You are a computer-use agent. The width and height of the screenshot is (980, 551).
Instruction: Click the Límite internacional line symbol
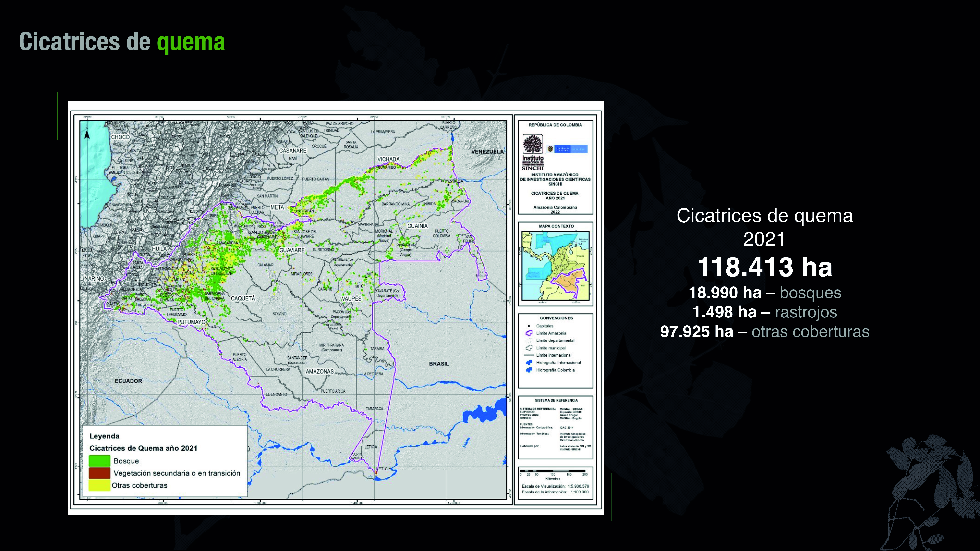pyautogui.click(x=529, y=355)
